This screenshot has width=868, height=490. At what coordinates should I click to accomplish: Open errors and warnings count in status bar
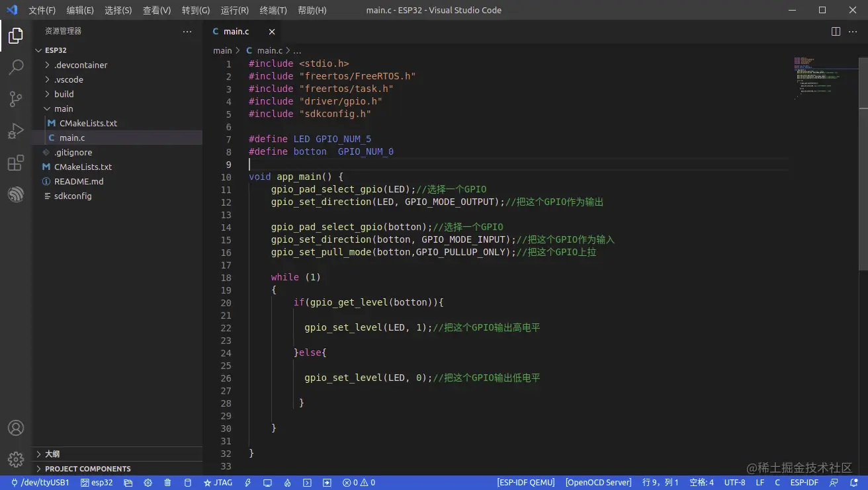point(359,483)
